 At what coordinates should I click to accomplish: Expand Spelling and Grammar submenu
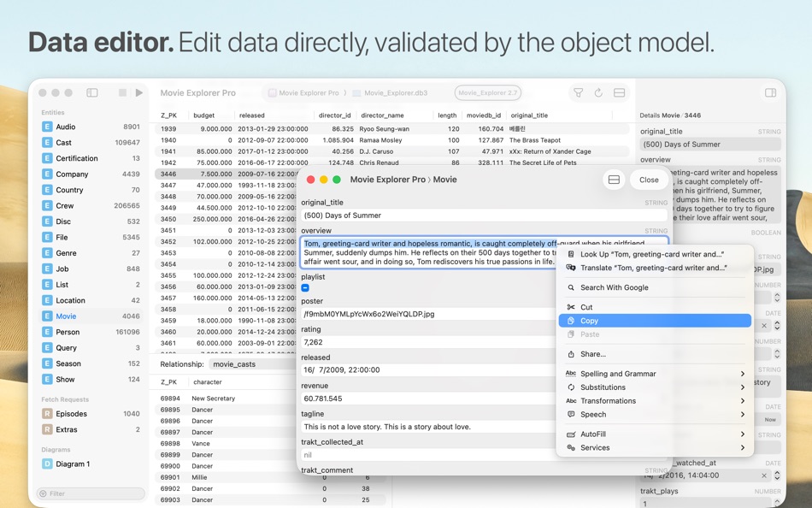(655, 374)
